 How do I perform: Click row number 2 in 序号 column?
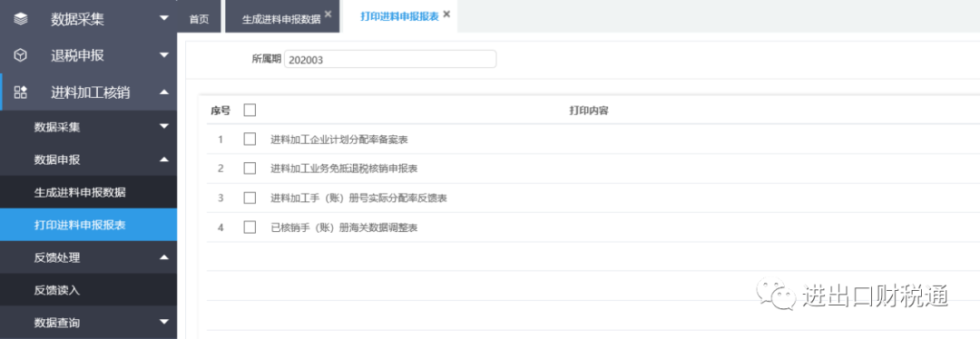click(220, 169)
